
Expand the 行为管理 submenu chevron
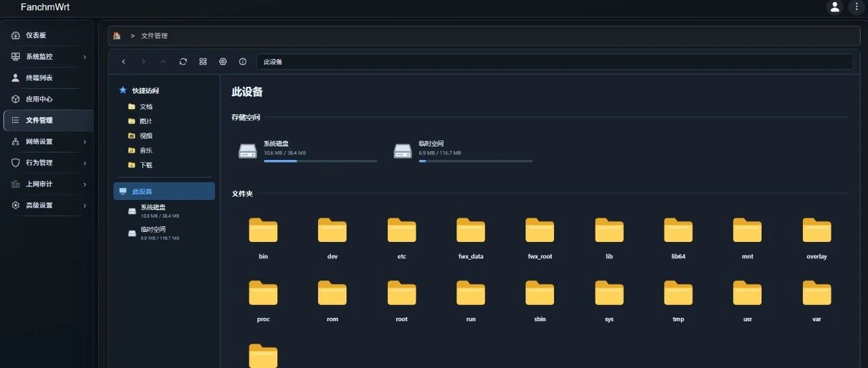(85, 163)
